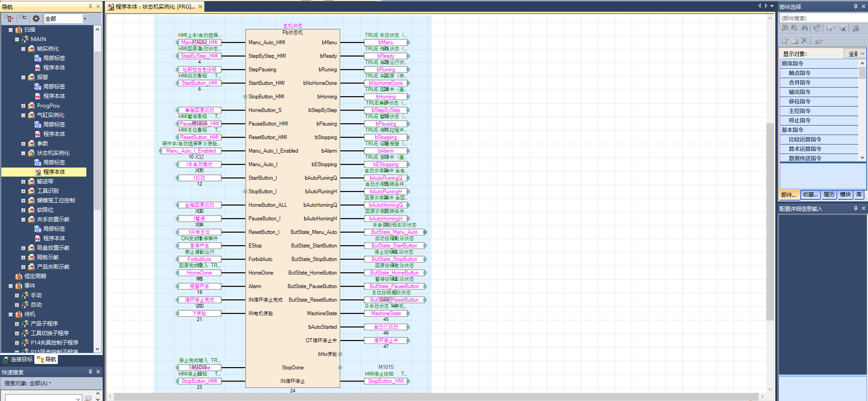
Task: Collapse the 轴实例化 node
Action: click(23, 49)
